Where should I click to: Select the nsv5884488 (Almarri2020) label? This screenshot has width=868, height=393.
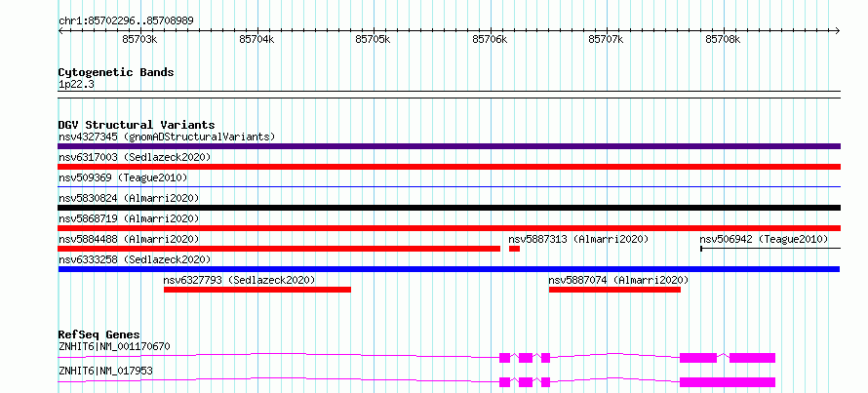tap(129, 239)
